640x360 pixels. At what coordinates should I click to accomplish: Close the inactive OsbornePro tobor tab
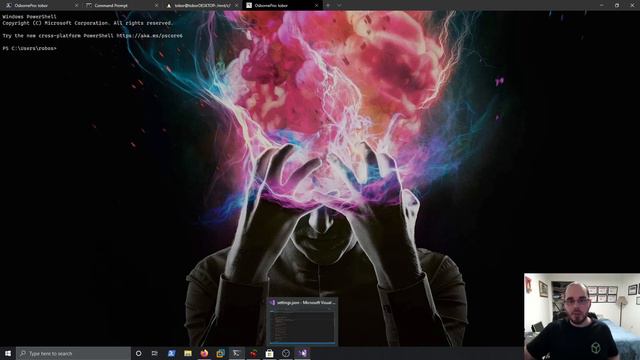[76, 5]
